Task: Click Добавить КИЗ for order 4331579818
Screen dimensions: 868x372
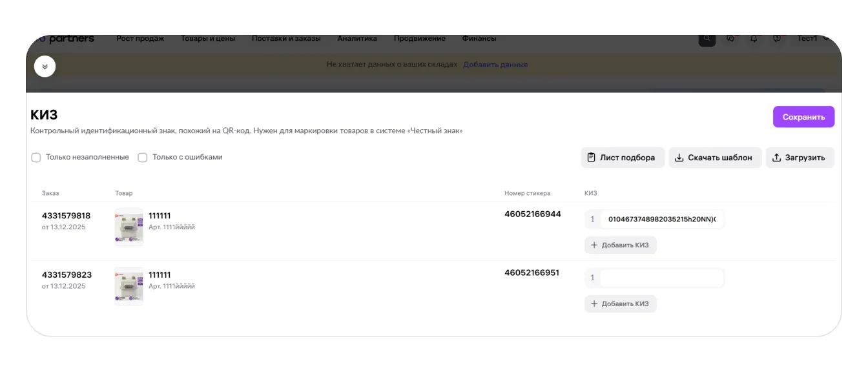Action: [620, 245]
